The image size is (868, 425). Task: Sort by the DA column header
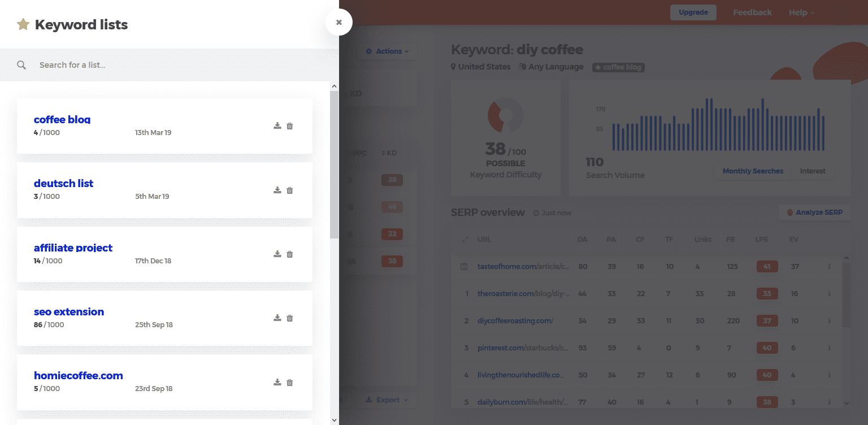582,239
